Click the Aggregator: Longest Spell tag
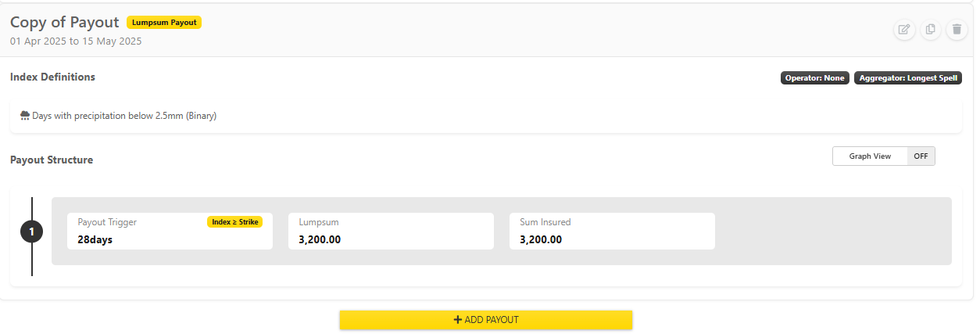This screenshot has height=334, width=980. [x=907, y=78]
